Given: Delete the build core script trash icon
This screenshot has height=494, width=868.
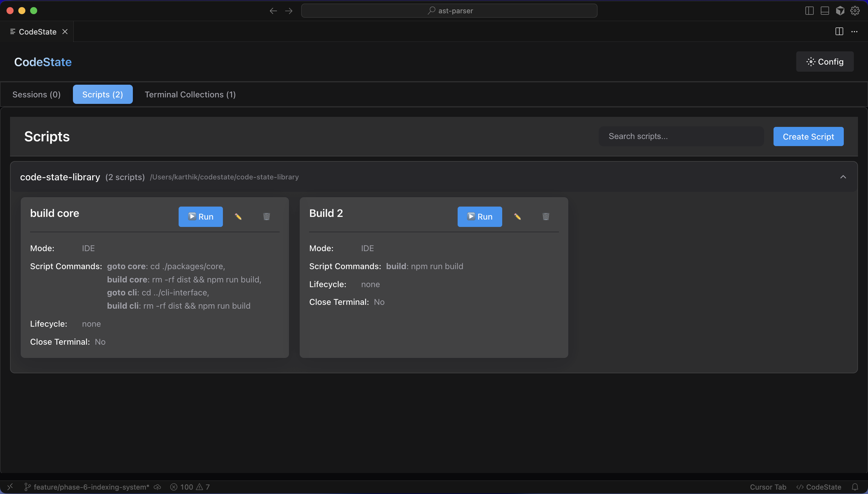Looking at the screenshot, I should click(x=266, y=217).
